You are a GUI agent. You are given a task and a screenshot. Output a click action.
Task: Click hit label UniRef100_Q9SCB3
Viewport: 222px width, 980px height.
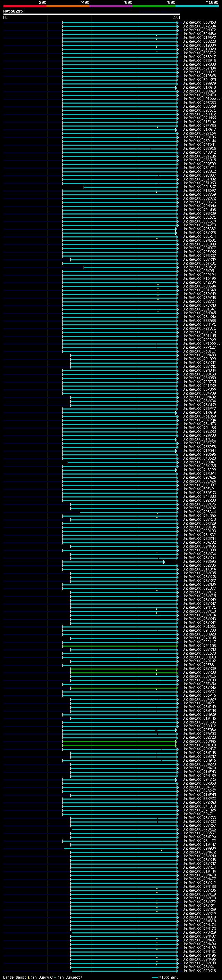coord(199,103)
